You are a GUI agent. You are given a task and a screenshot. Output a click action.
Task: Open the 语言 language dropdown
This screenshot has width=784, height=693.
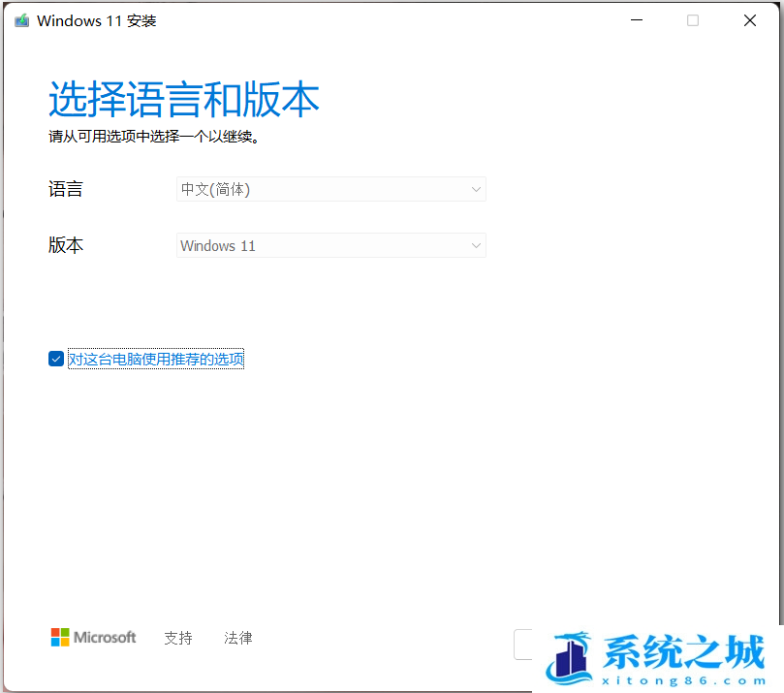tap(331, 189)
